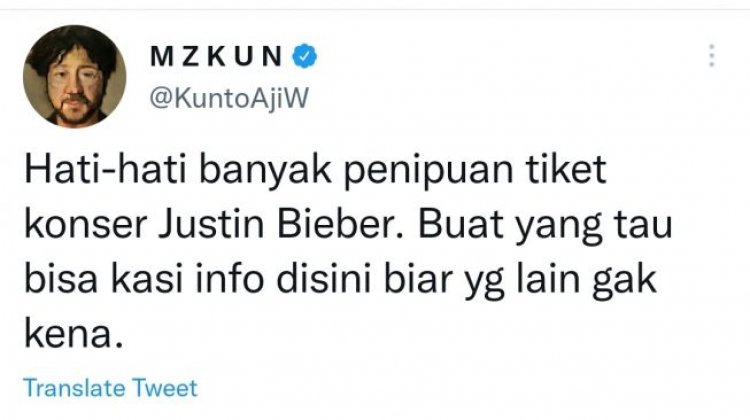Viewport: 750px width, 420px height.
Task: Click the word "kena." ending the tweet
Action: pyautogui.click(x=74, y=333)
